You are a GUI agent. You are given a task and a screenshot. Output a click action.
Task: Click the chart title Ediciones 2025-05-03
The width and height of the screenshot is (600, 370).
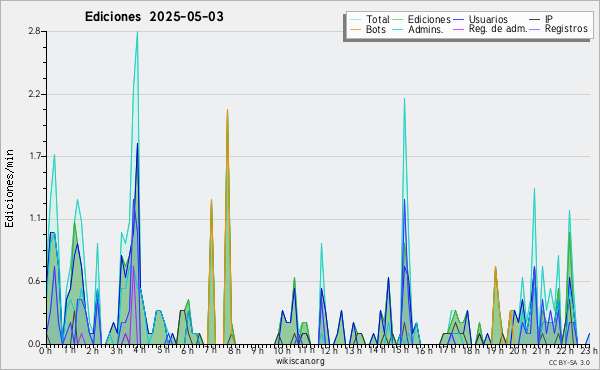154,17
